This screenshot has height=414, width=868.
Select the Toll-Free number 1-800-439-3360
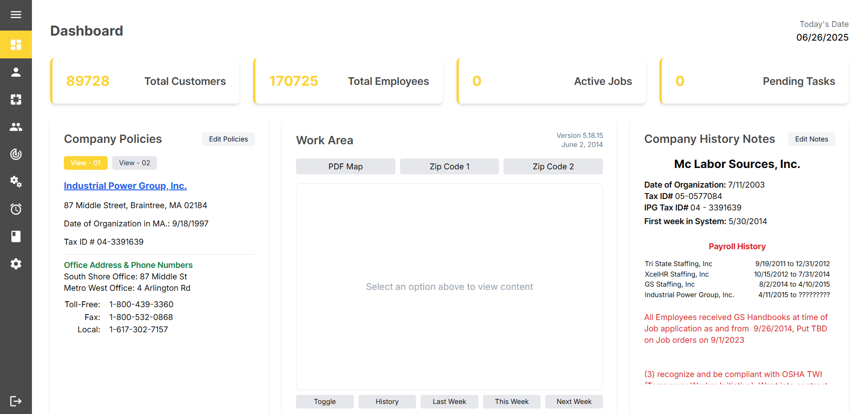pos(141,304)
